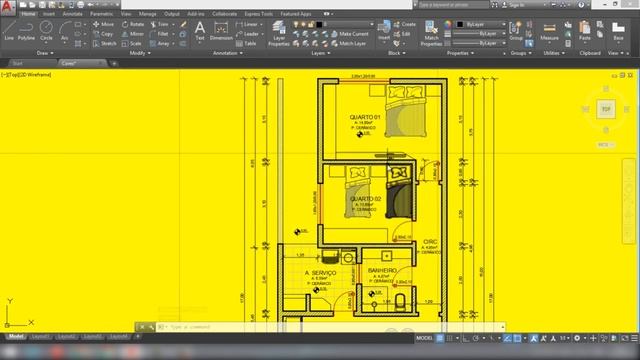This screenshot has height=360, width=640.
Task: Open the Manage ribbon tab
Action: (x=147, y=14)
